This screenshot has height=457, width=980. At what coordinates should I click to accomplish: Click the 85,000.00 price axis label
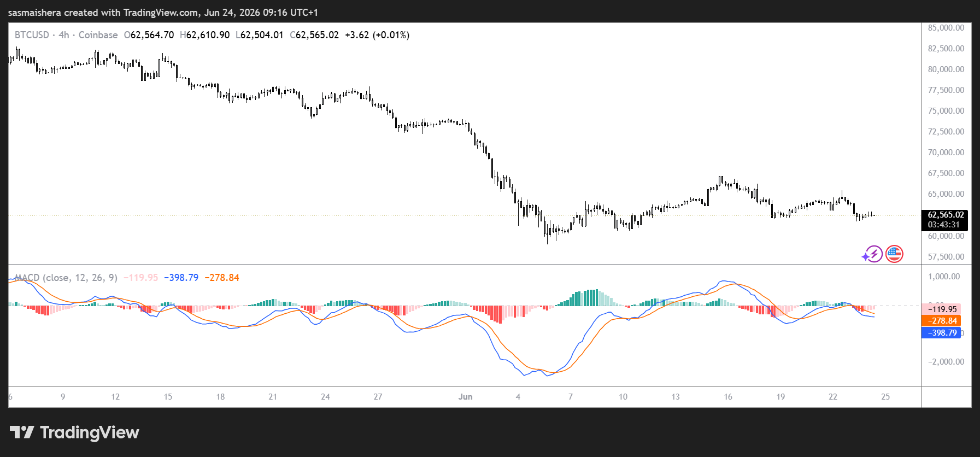coord(946,28)
